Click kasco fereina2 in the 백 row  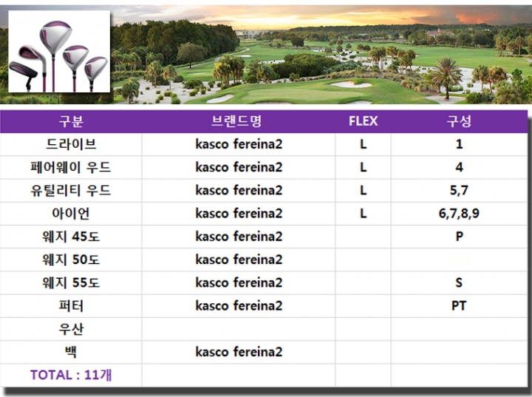pos(239,352)
